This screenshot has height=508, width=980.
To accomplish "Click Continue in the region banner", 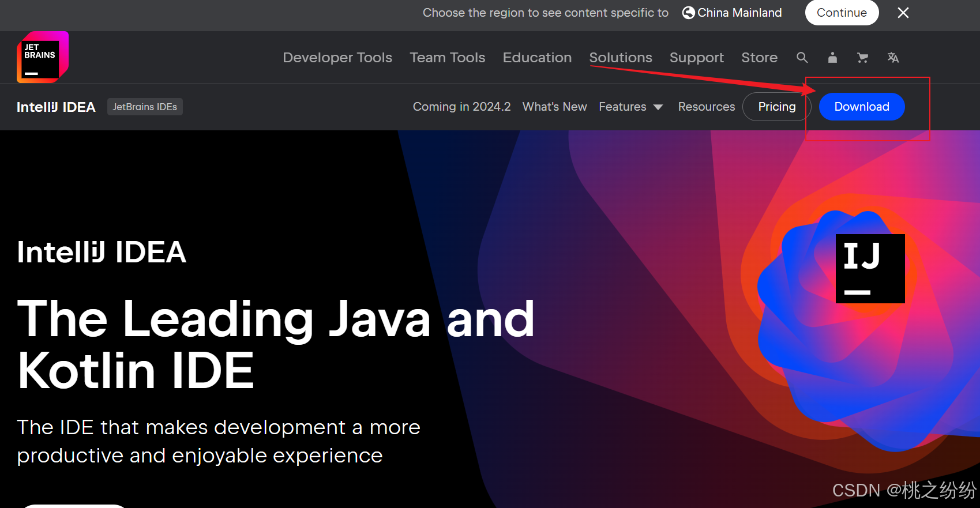I will point(842,13).
